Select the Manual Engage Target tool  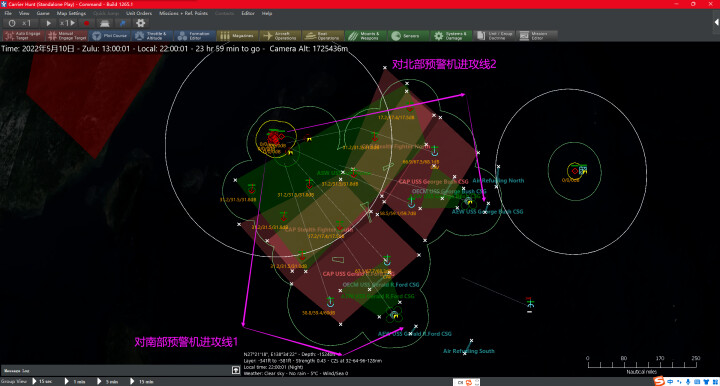[67, 36]
